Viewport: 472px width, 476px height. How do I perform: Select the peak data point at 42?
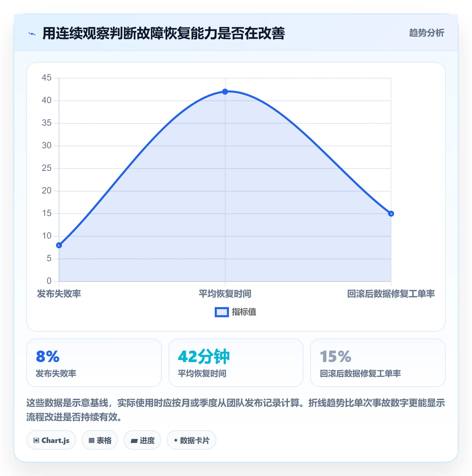point(225,92)
